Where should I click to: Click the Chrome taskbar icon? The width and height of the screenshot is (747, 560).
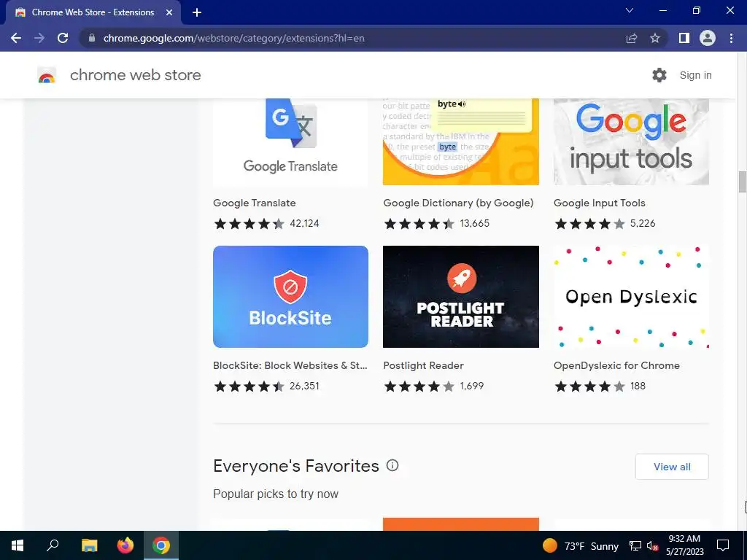[x=161, y=545]
